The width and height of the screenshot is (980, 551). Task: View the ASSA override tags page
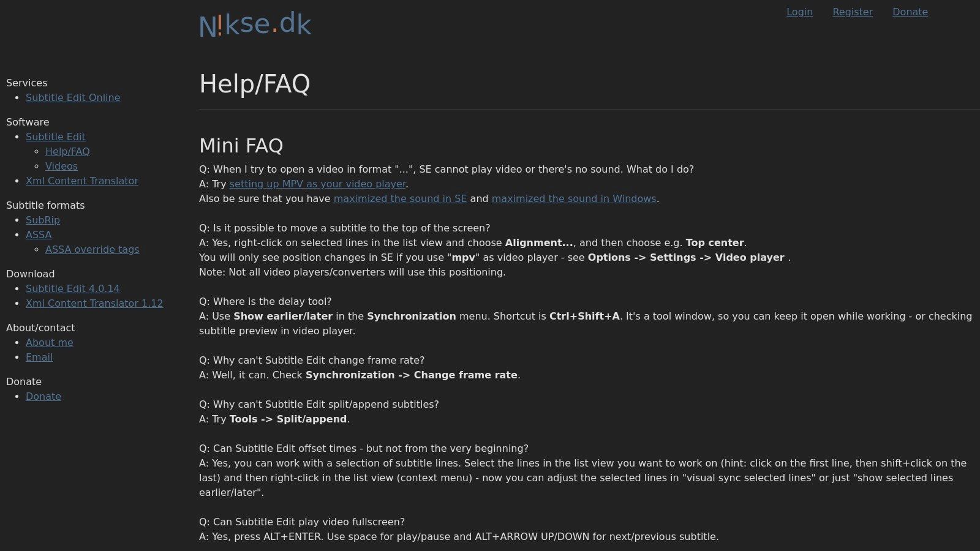point(92,249)
